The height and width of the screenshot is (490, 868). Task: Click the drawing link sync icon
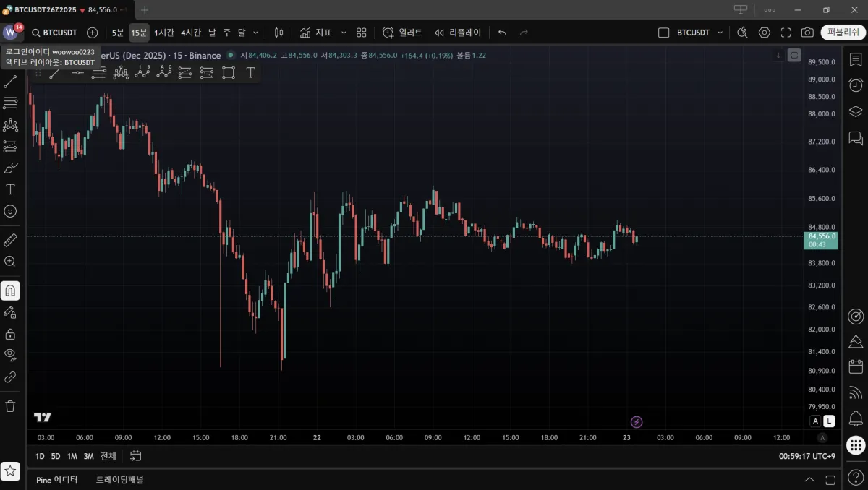click(x=10, y=377)
